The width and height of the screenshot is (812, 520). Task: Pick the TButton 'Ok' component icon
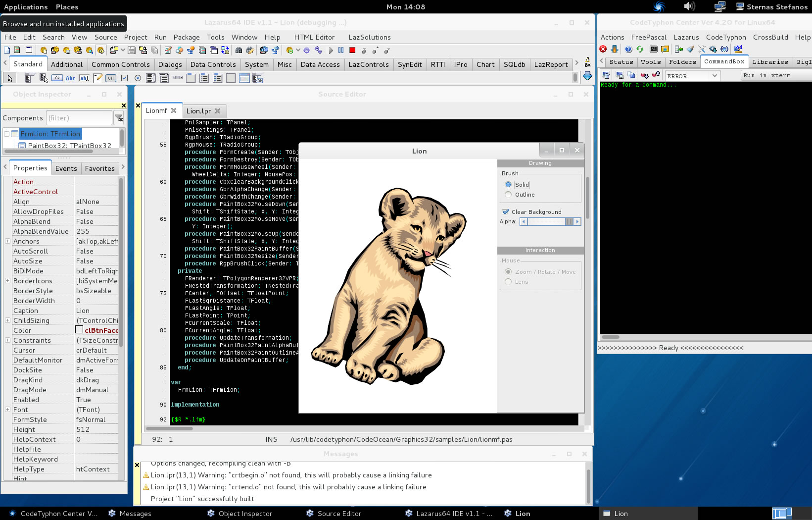pos(57,78)
